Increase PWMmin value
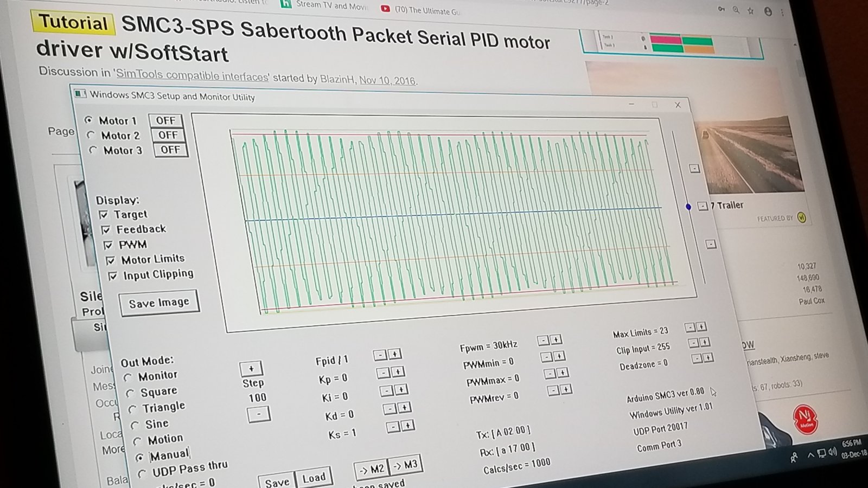Viewport: 868px width, 488px height. 559,356
